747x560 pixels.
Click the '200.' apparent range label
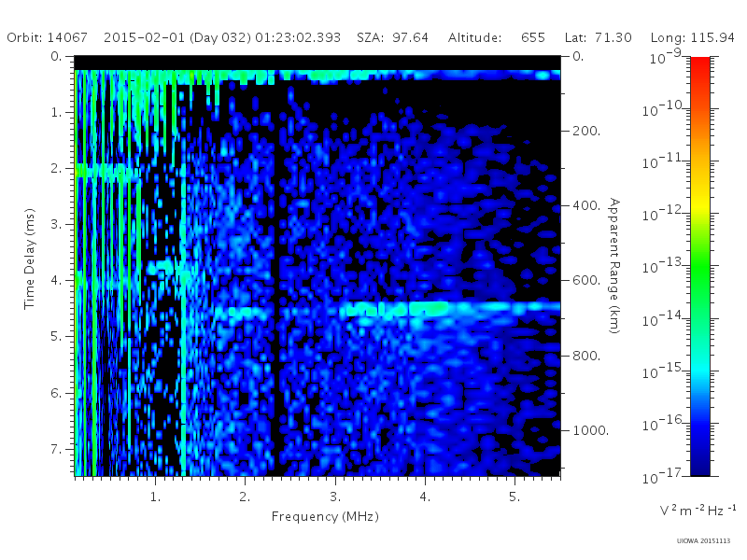tap(586, 131)
